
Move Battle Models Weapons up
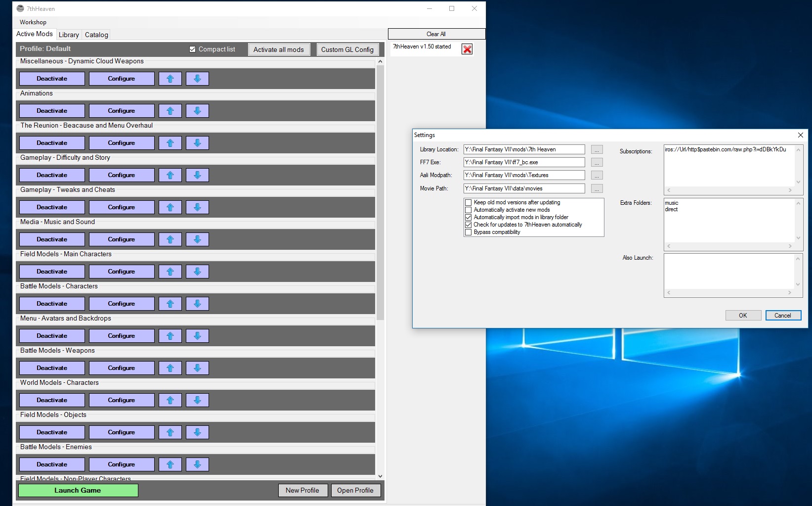pyautogui.click(x=170, y=368)
